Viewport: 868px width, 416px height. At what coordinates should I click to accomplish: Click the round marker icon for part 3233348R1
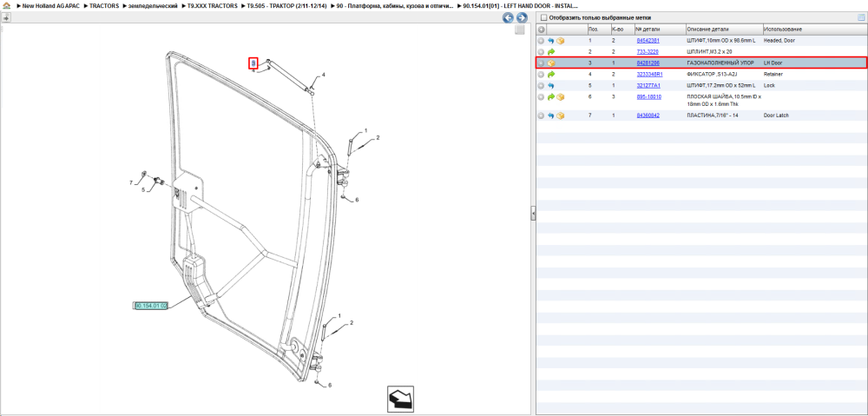click(541, 74)
